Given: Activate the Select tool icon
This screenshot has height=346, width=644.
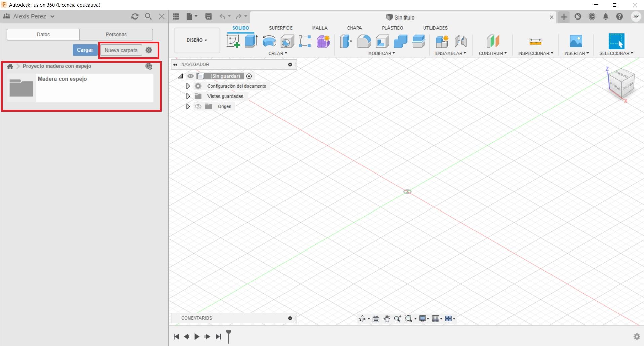Looking at the screenshot, I should pyautogui.click(x=616, y=41).
